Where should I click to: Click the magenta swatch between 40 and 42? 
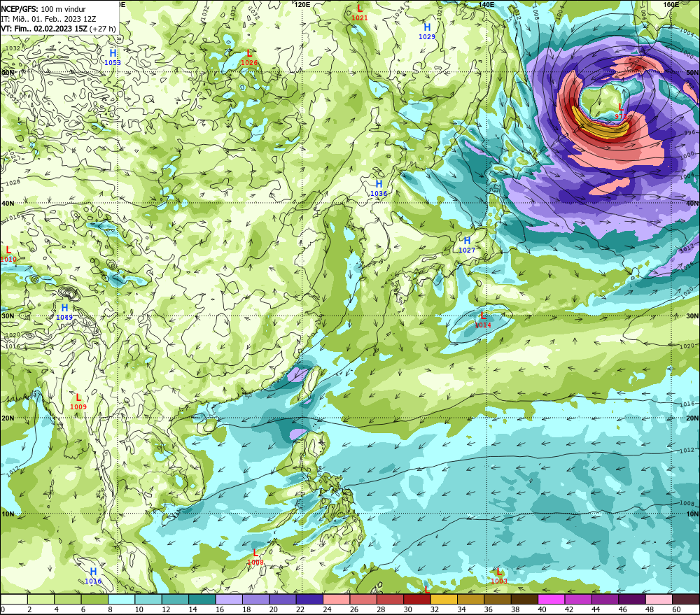[552, 599]
